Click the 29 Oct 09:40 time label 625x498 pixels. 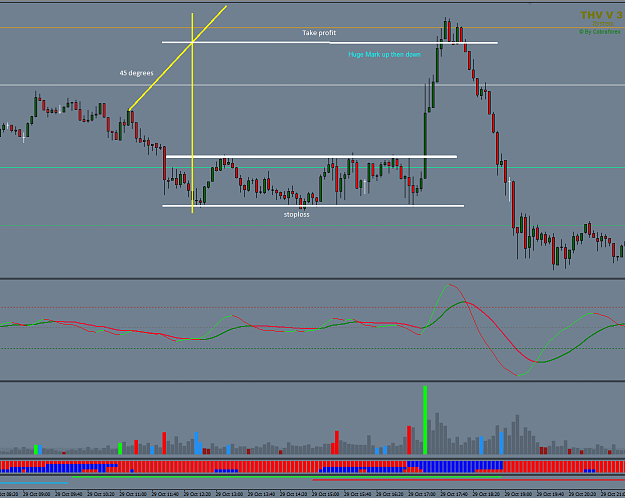tap(69, 494)
